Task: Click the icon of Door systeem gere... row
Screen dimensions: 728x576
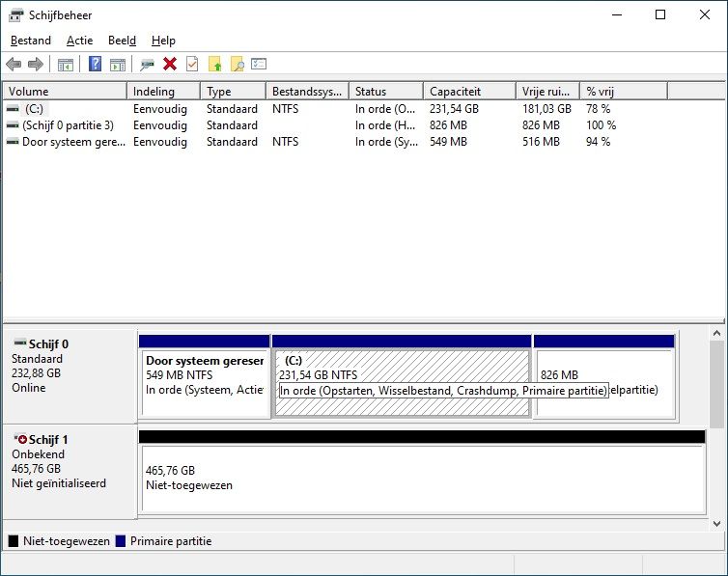Action: tap(13, 142)
